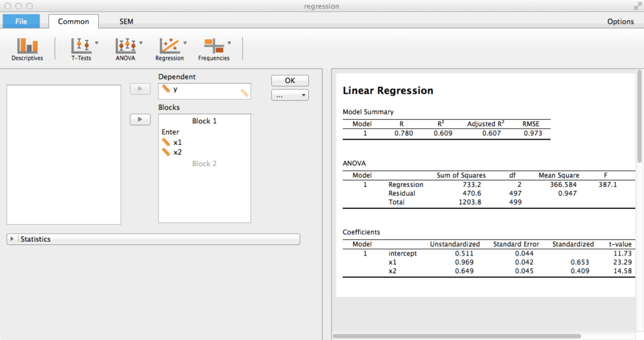Switch to the File tab

(x=21, y=21)
